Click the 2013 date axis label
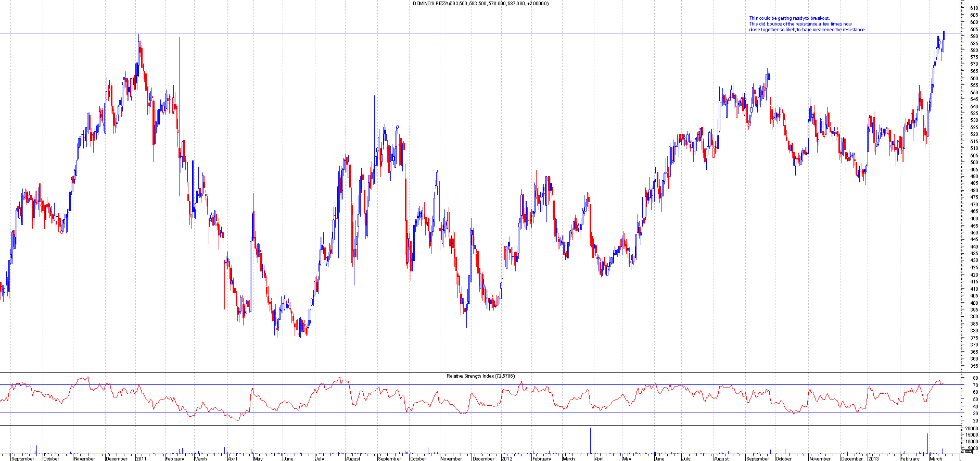The height and width of the screenshot is (461, 980). point(873,458)
